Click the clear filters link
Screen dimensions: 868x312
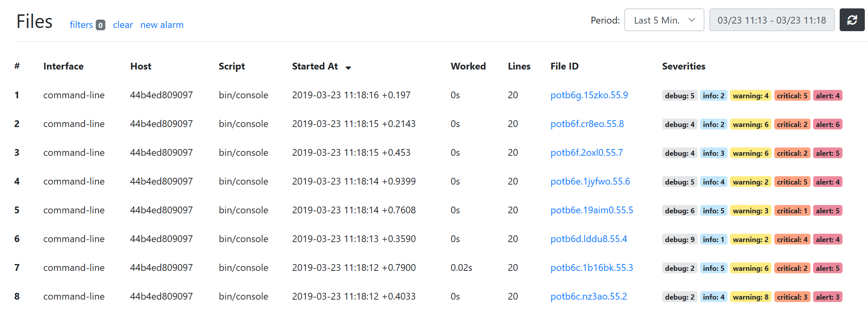point(123,25)
